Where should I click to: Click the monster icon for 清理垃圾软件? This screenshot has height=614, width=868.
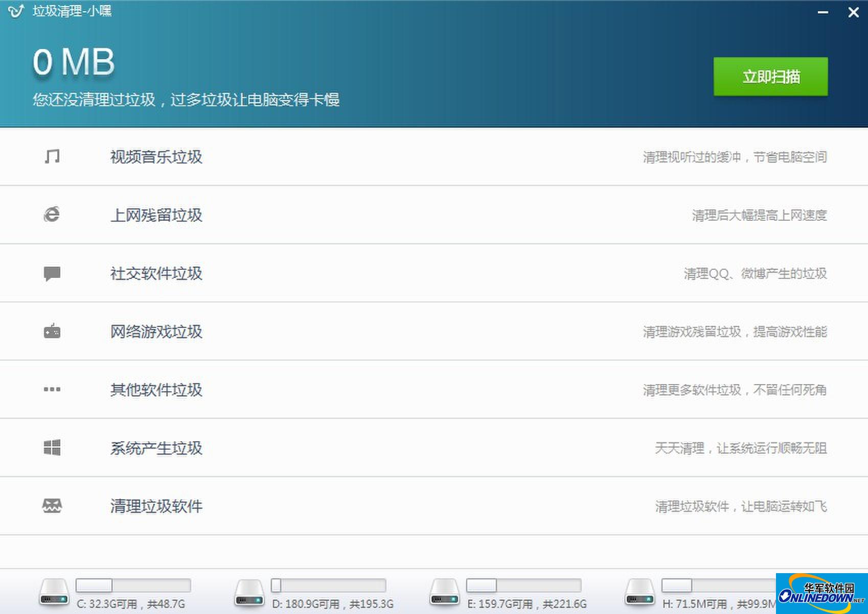pyautogui.click(x=52, y=506)
